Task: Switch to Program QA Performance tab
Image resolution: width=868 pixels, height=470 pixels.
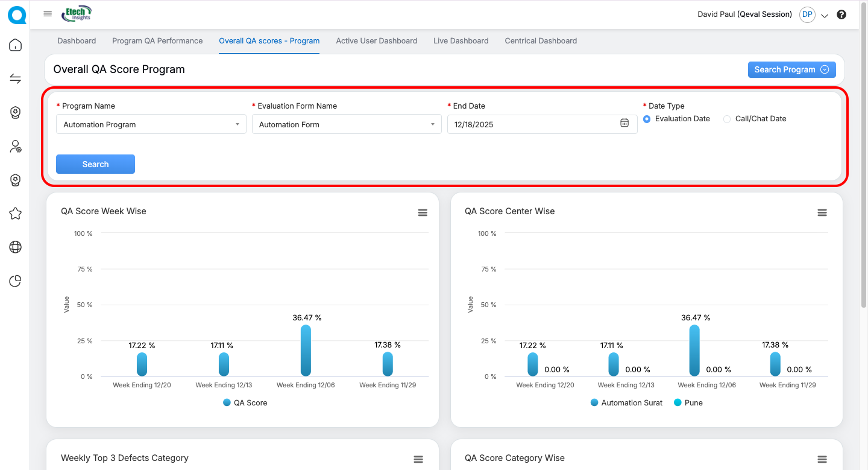Action: 157,41
